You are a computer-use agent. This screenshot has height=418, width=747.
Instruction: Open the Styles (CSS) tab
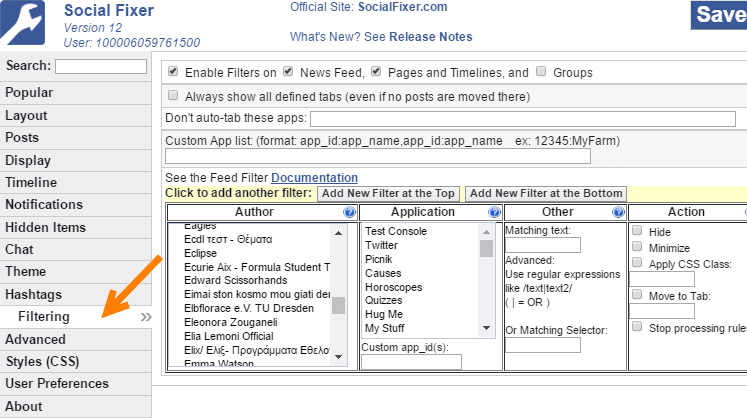[x=75, y=361]
